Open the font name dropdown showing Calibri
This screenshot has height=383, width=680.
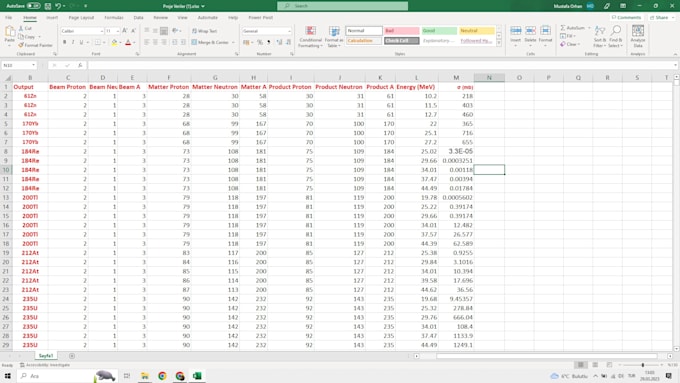[x=101, y=31]
